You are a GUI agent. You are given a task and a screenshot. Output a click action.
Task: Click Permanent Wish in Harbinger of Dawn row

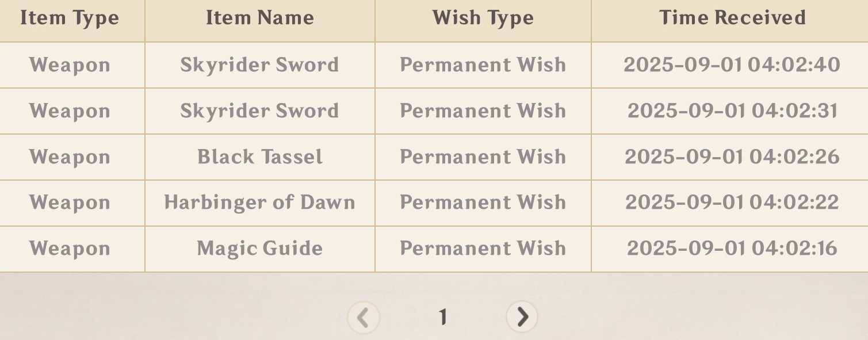483,203
